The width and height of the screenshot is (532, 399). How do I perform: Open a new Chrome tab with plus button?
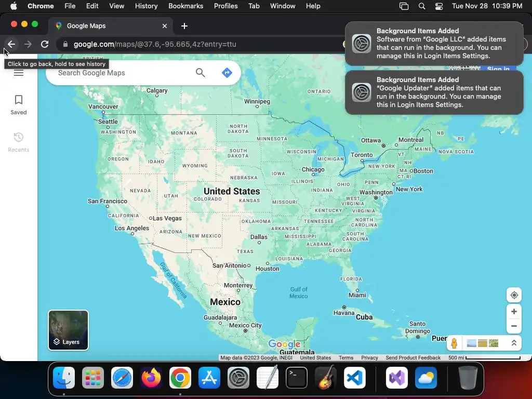184,26
